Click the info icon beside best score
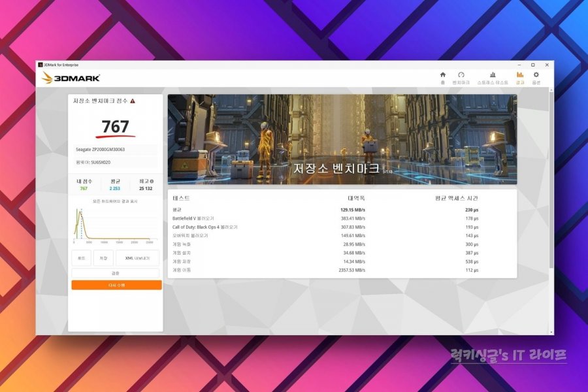Screen dimensions: 588x392 tap(152, 181)
